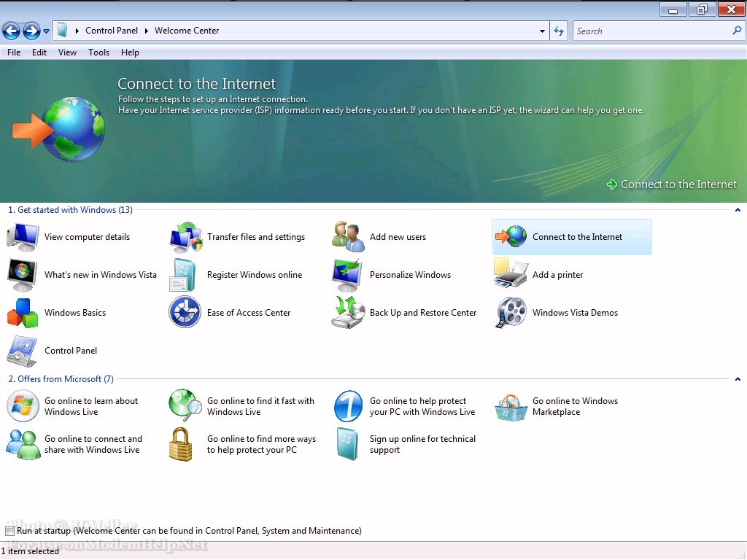This screenshot has height=560, width=747.
Task: Click the Add new users icon
Action: pos(348,237)
